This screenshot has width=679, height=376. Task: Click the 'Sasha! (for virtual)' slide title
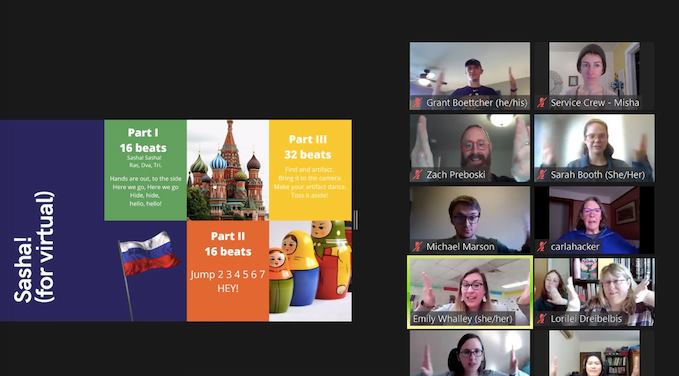[34, 247]
